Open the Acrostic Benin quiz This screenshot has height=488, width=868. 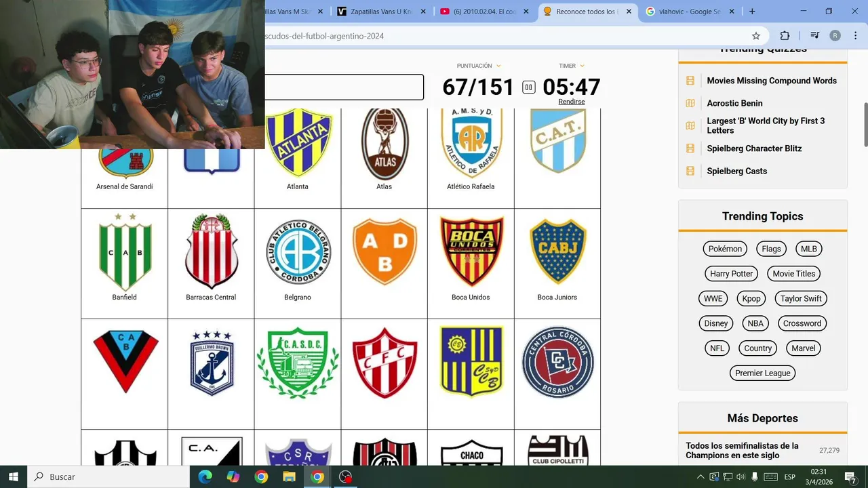[x=734, y=103]
